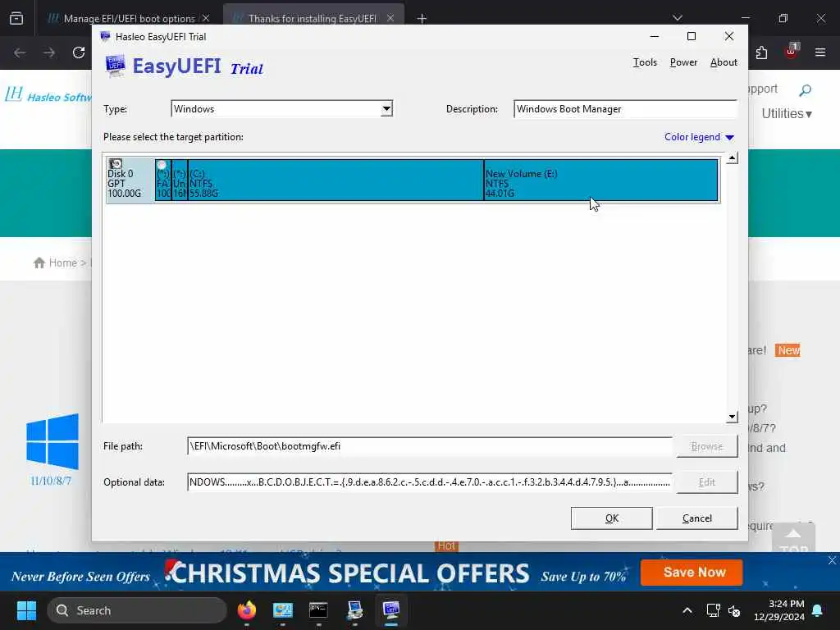The width and height of the screenshot is (840, 630).
Task: Select the FAT EFI partition radio button
Action: click(162, 165)
